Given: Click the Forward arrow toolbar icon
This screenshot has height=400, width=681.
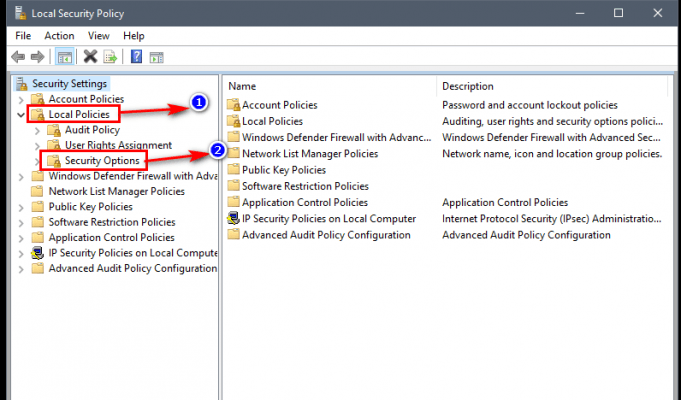Looking at the screenshot, I should pyautogui.click(x=38, y=56).
